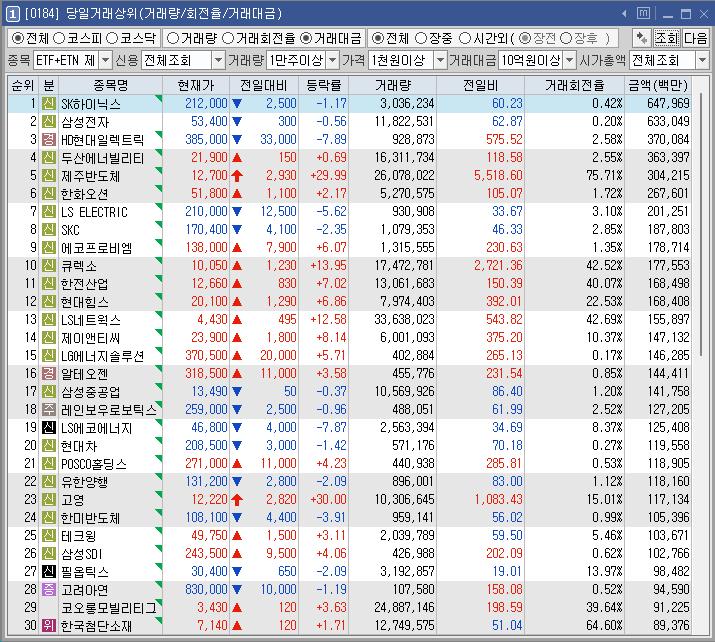715x642 pixels.
Task: Click the down triangle icon for 삼성전자
Action: pyautogui.click(x=237, y=122)
